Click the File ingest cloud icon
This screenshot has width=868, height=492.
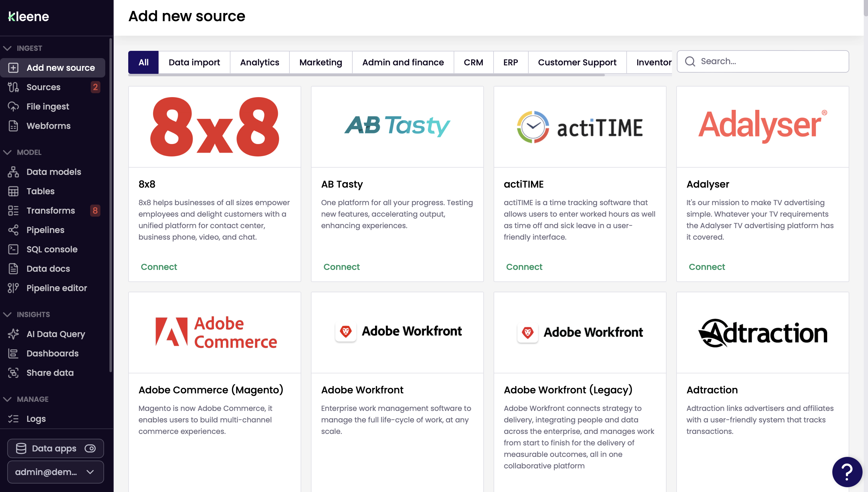(x=13, y=107)
